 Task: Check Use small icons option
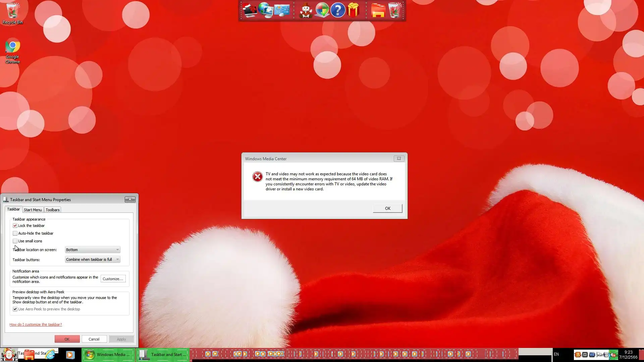[x=15, y=241]
